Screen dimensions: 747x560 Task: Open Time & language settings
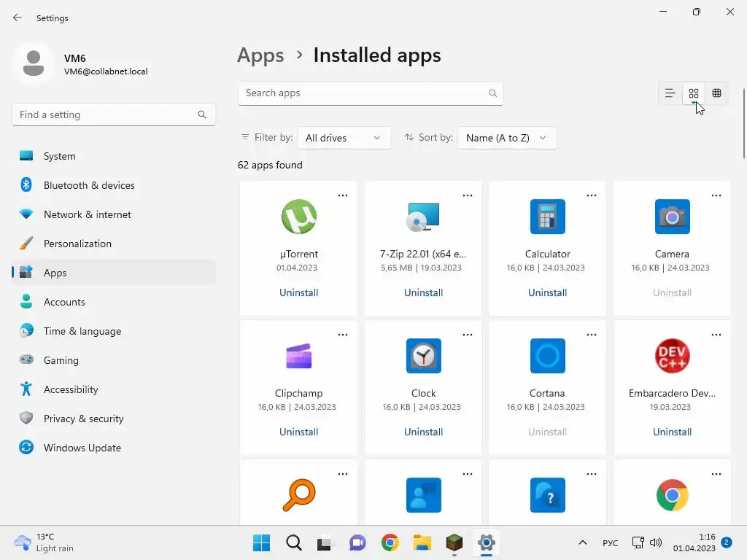pyautogui.click(x=114, y=331)
